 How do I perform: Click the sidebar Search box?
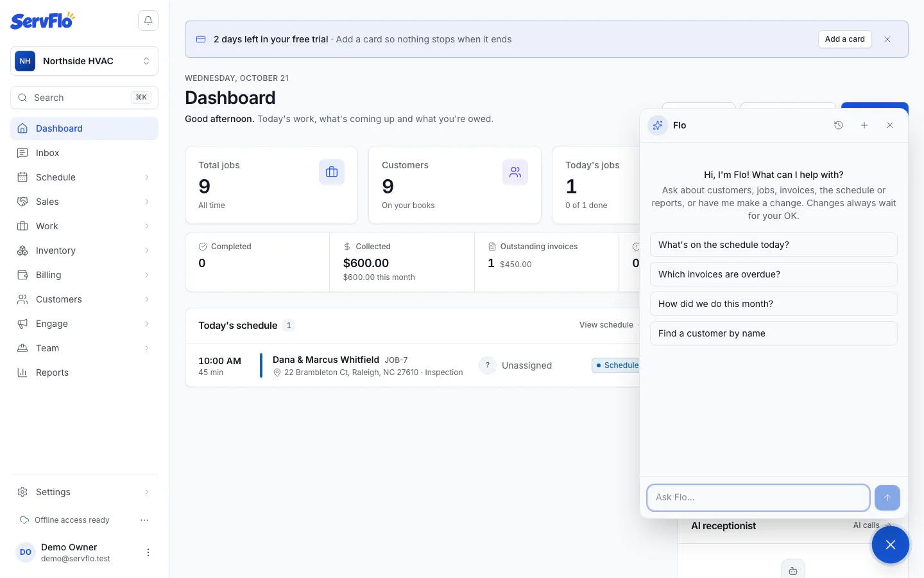(84, 98)
